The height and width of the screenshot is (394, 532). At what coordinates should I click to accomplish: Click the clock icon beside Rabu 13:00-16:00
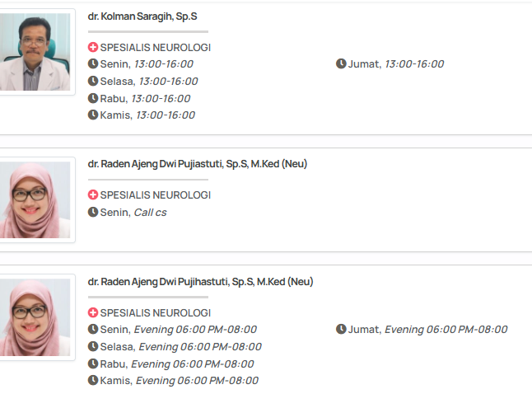(x=93, y=98)
